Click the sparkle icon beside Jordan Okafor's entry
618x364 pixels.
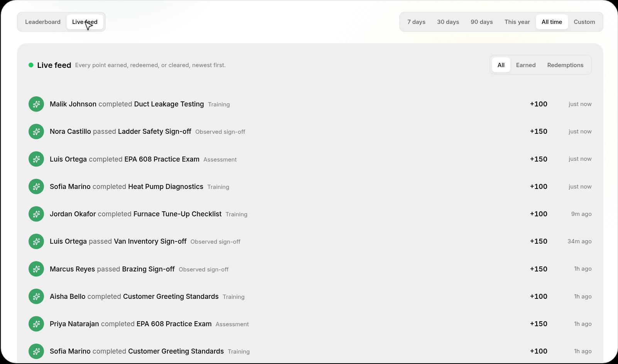point(36,214)
